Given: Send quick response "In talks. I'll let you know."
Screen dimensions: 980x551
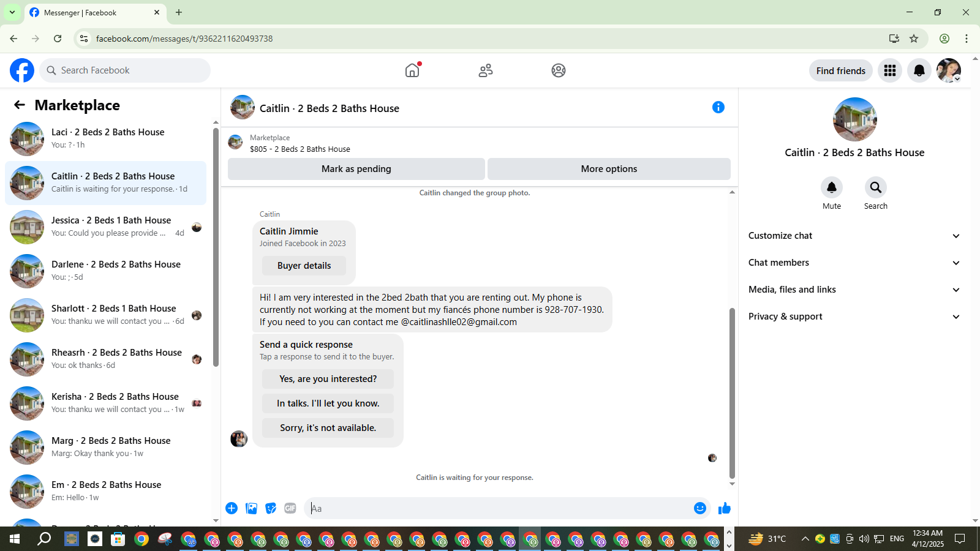Looking at the screenshot, I should [x=328, y=403].
